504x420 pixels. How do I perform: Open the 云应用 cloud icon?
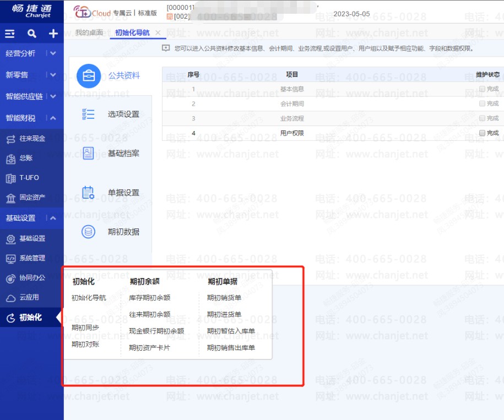(10, 298)
